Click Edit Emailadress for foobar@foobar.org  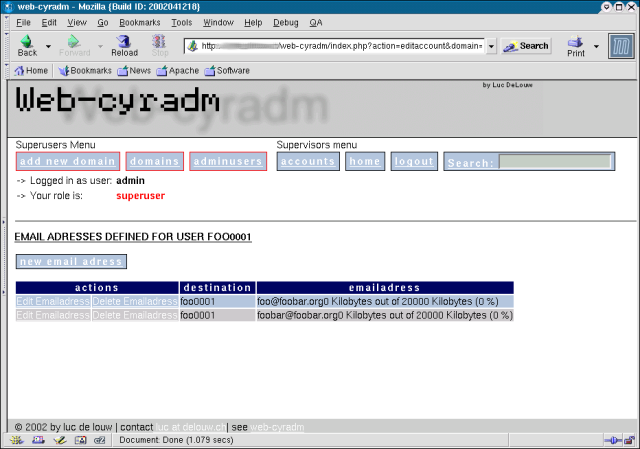52,315
